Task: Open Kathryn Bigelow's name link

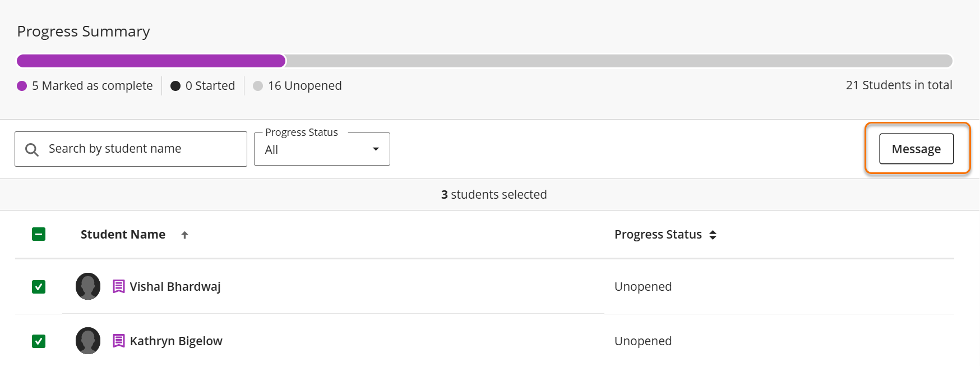Action: pos(175,341)
